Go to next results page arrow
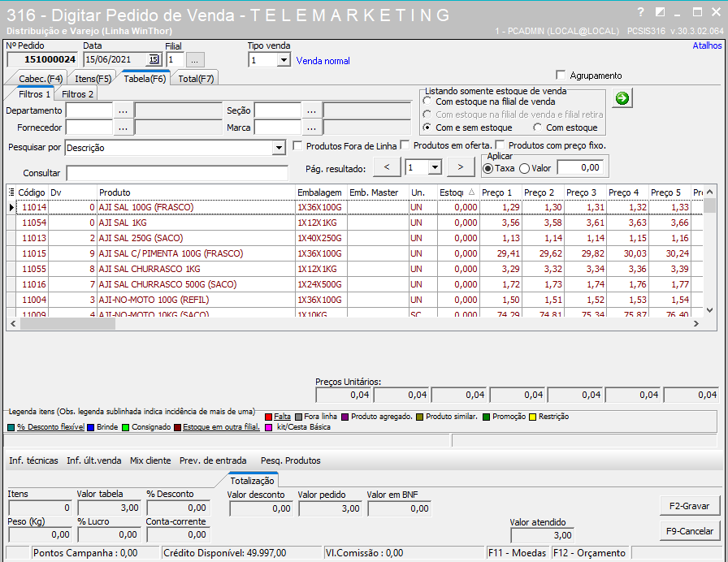 pos(461,167)
